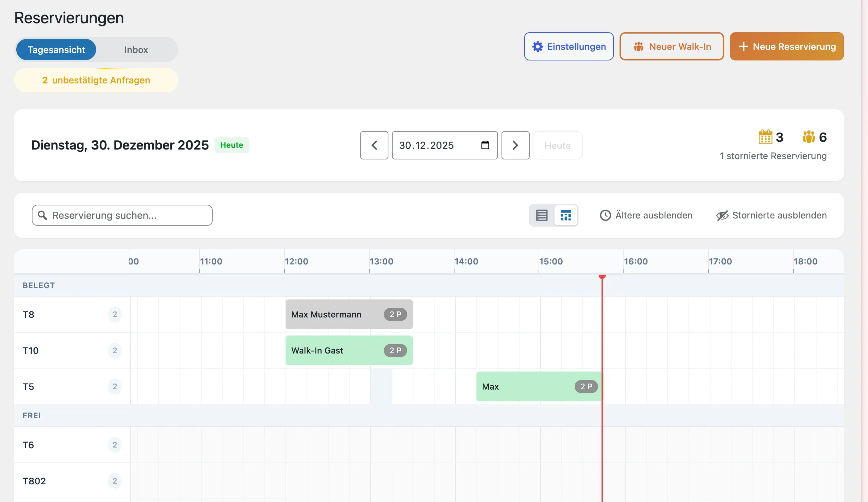The height and width of the screenshot is (502, 868).
Task: Click the gear icon in Einstellungen
Action: (x=538, y=47)
